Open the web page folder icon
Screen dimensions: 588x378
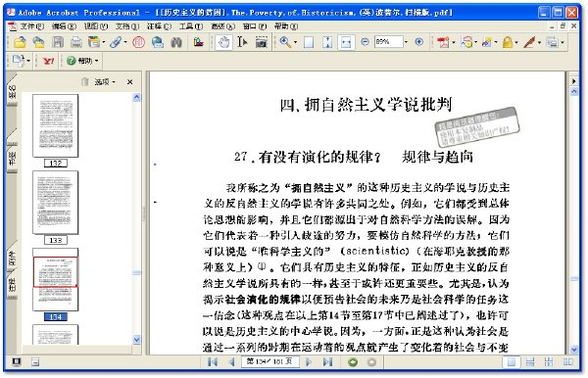tap(38, 42)
